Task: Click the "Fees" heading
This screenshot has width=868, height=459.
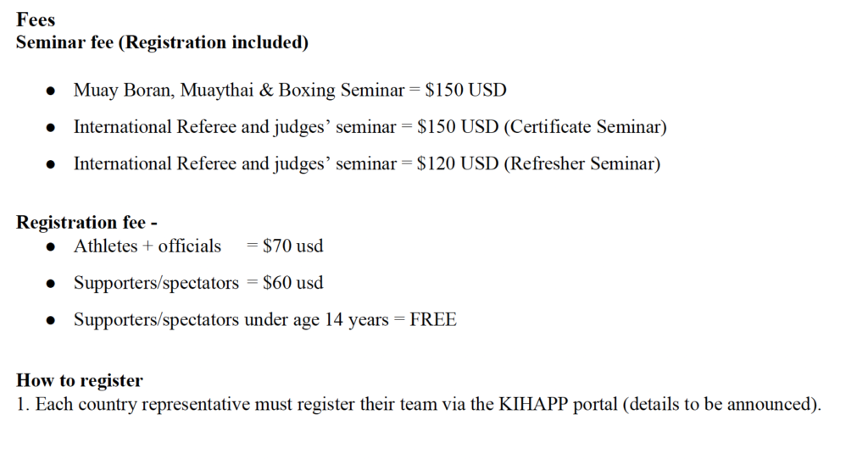Action: 36,19
